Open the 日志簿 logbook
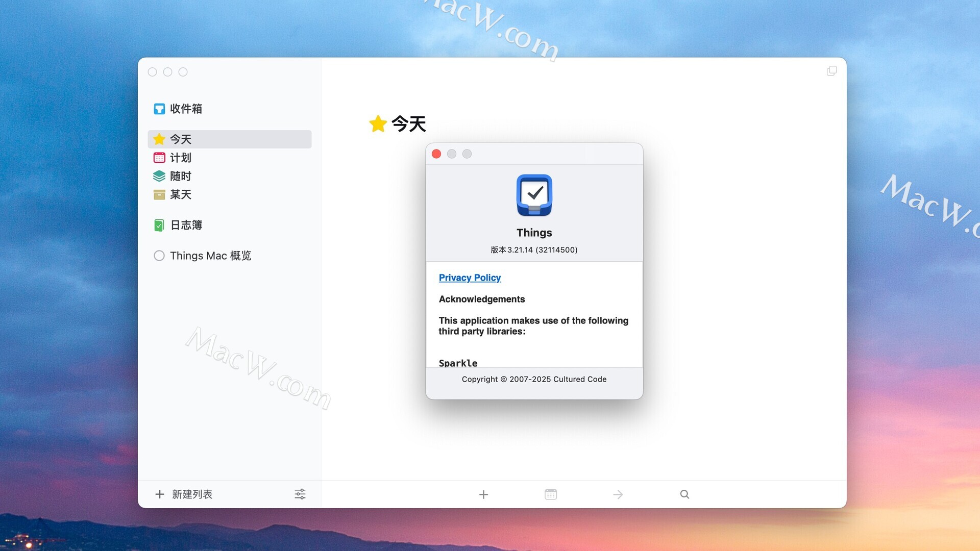Image resolution: width=980 pixels, height=551 pixels. point(229,225)
